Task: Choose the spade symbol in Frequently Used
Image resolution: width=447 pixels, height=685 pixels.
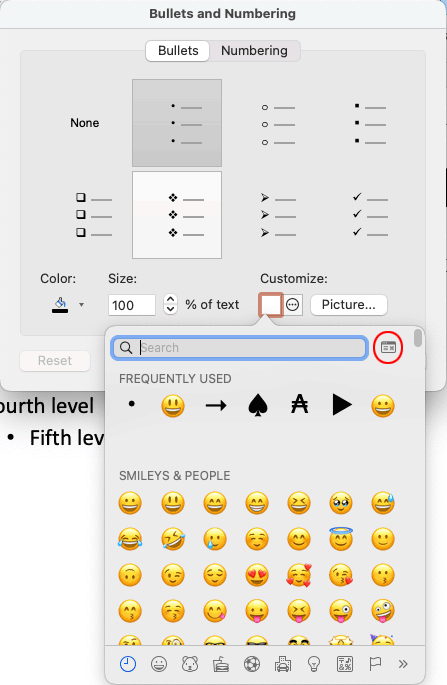Action: pyautogui.click(x=258, y=406)
